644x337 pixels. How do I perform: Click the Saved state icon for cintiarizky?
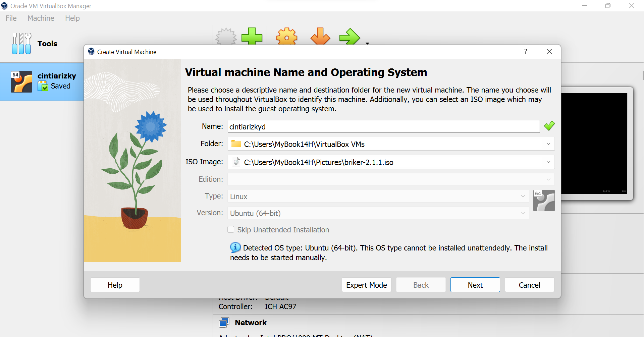coord(43,86)
